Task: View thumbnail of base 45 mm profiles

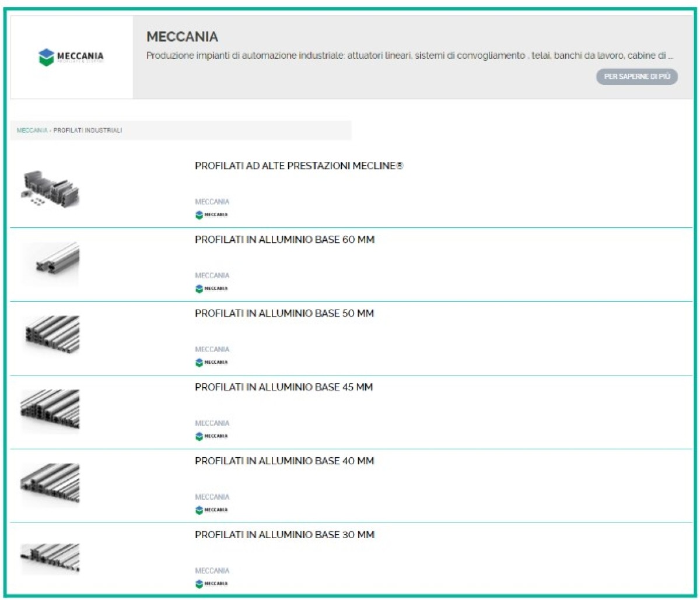Action: 50,410
